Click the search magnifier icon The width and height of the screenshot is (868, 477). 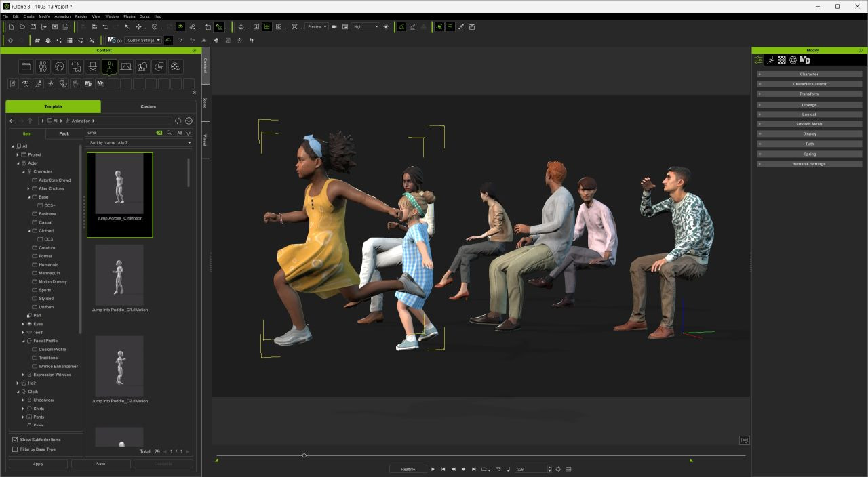coord(169,133)
